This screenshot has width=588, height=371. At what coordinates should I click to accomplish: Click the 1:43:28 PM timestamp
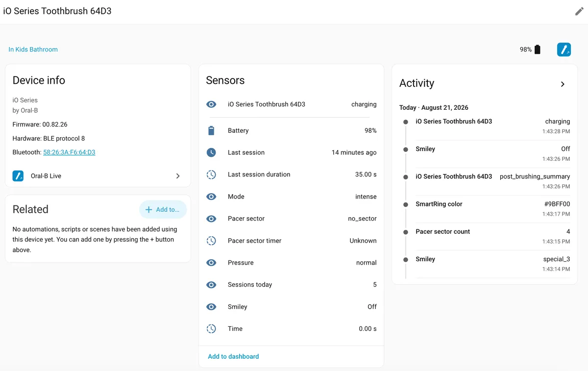556,131
